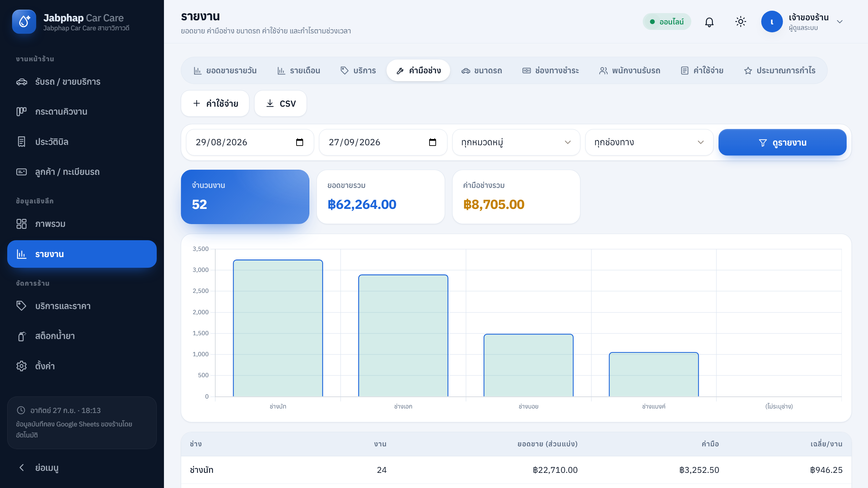Switch to the ค่าใช้จ่าย tab
The height and width of the screenshot is (488, 868).
coord(702,71)
